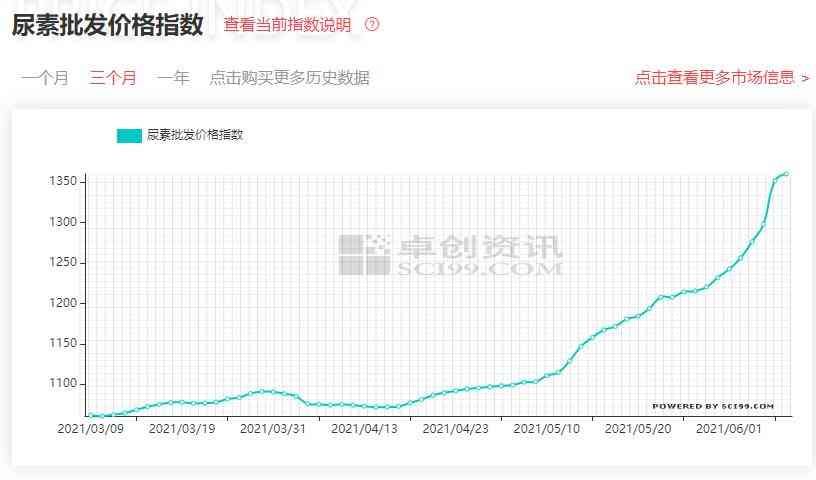Image resolution: width=816 pixels, height=480 pixels.
Task: Click the POWERED BY SCI99.COM text
Action: [x=713, y=406]
